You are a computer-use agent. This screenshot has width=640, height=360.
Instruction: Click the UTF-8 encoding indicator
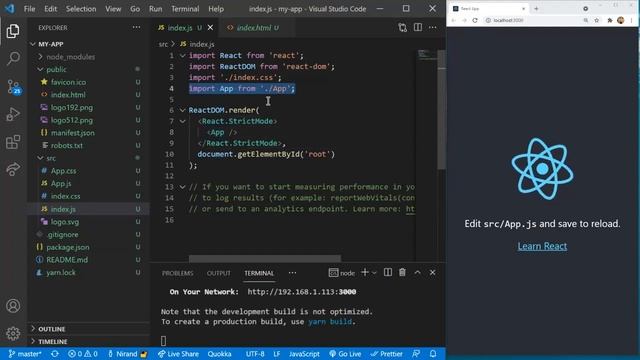[255, 354]
